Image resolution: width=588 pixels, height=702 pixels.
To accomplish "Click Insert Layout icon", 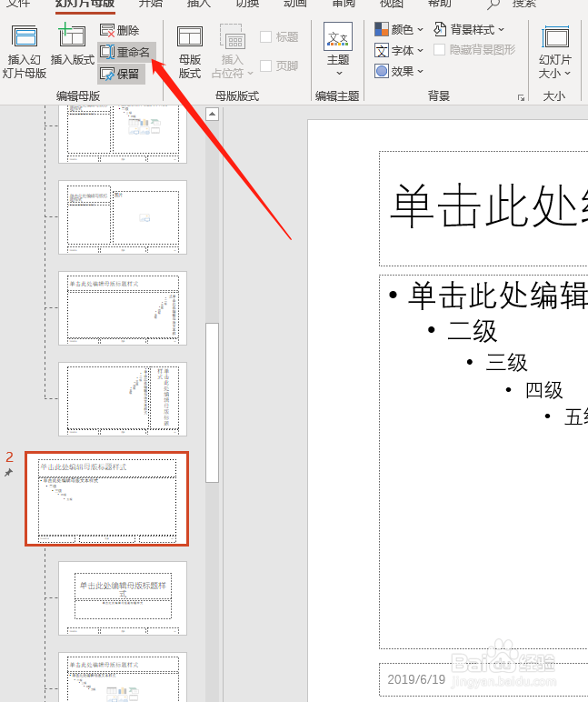I will tap(72, 35).
